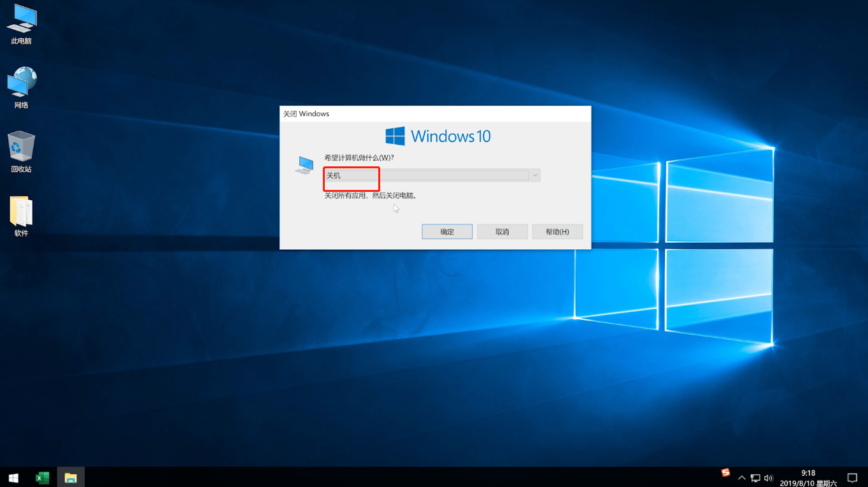Show hidden tray icons chevron
The width and height of the screenshot is (868, 487).
[741, 477]
